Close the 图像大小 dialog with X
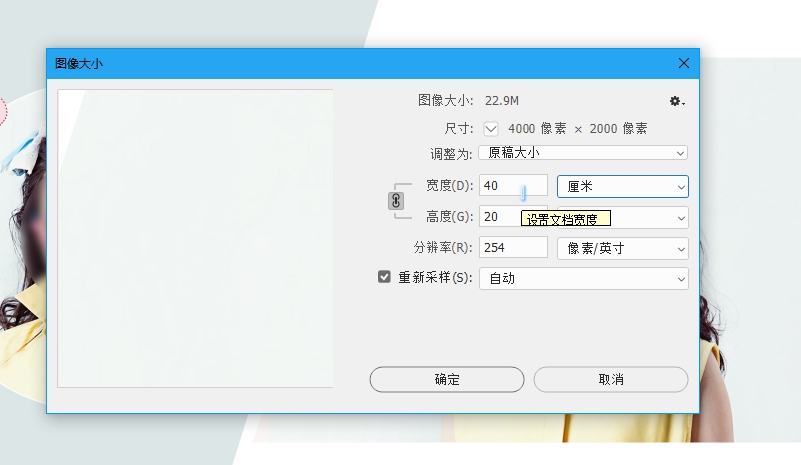This screenshot has height=465, width=801. (684, 63)
